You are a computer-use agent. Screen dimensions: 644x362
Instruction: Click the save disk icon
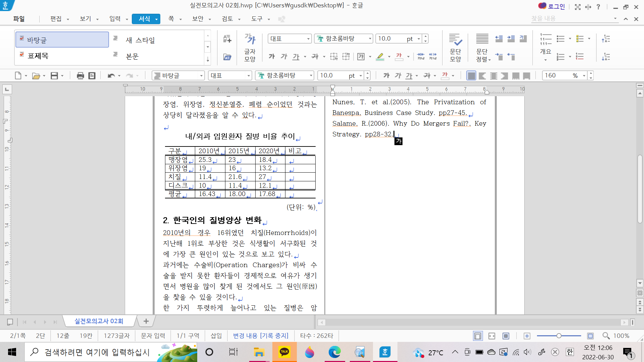[54, 76]
